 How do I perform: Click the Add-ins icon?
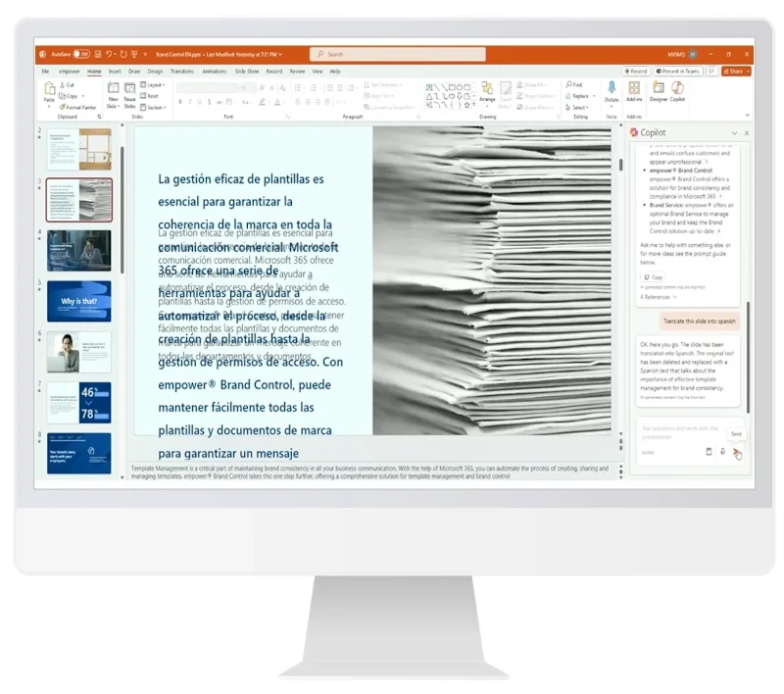point(634,91)
